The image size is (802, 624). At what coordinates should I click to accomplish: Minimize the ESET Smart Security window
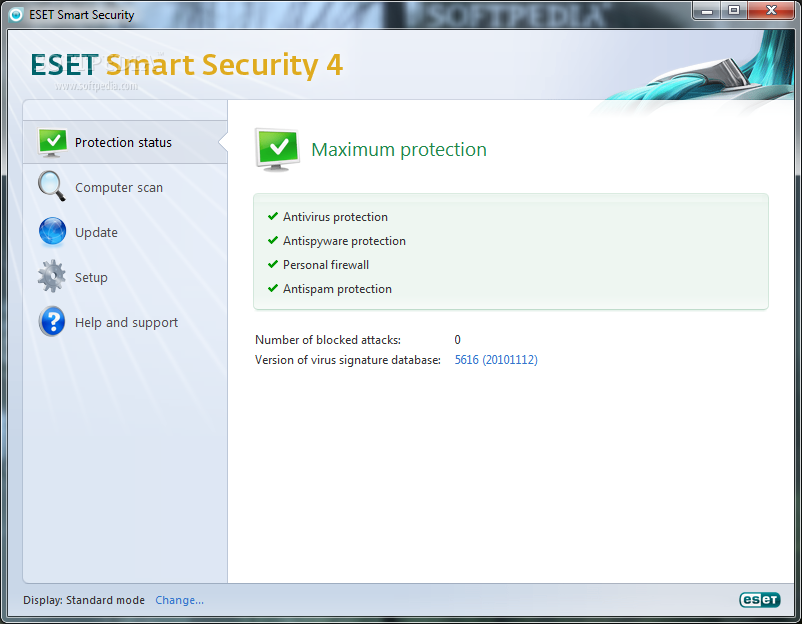tap(707, 10)
